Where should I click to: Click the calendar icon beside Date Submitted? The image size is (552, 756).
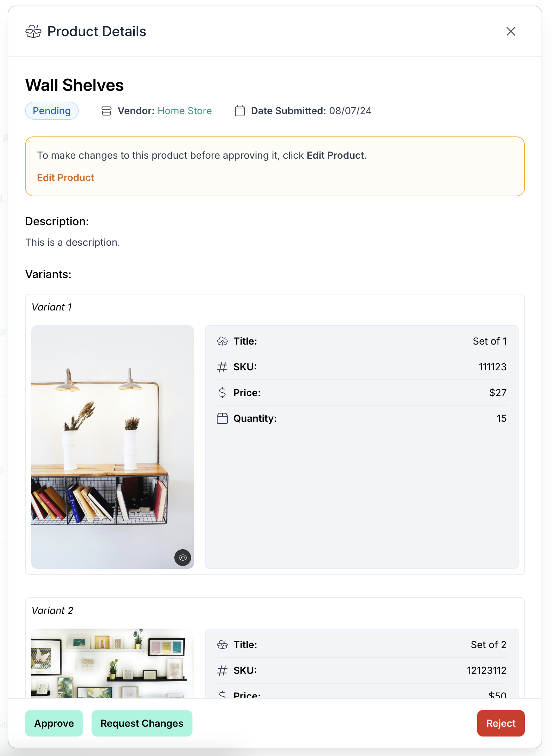point(240,111)
